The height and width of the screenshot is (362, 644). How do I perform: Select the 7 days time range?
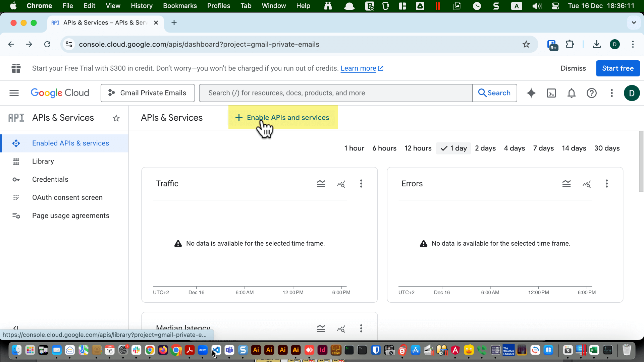coord(543,148)
